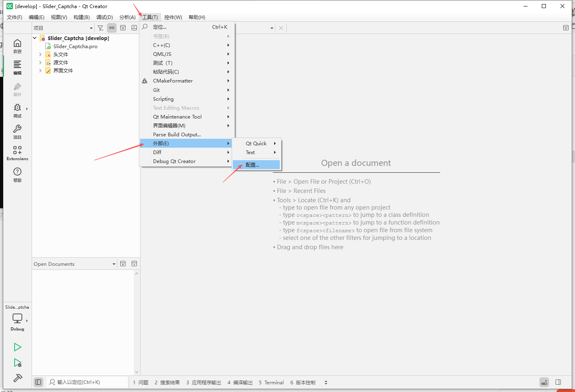Image resolution: width=575 pixels, height=392 pixels.
Task: Select Parse Build Output...
Action: pyautogui.click(x=187, y=134)
